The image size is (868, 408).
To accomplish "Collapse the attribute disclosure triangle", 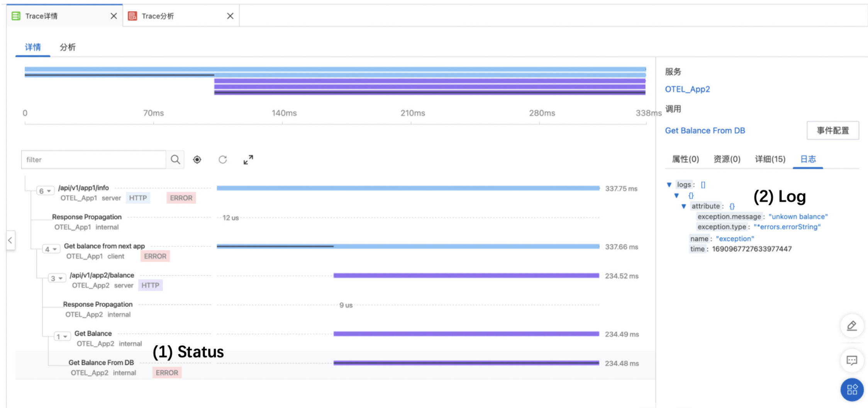I will coord(684,206).
